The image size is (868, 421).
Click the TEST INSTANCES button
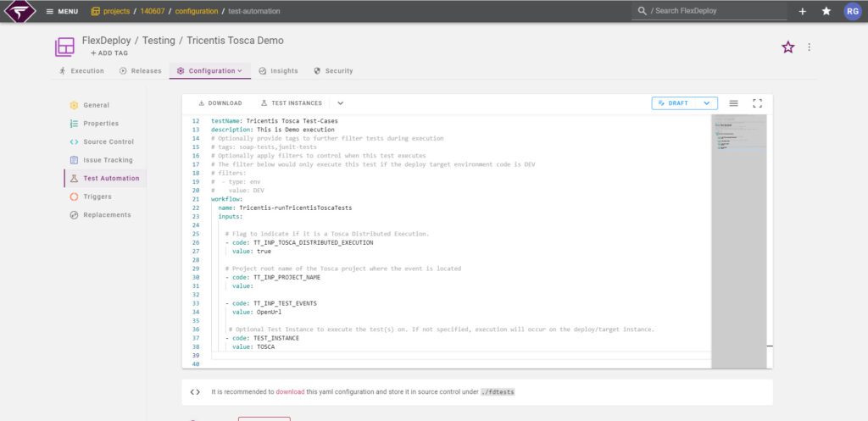292,102
